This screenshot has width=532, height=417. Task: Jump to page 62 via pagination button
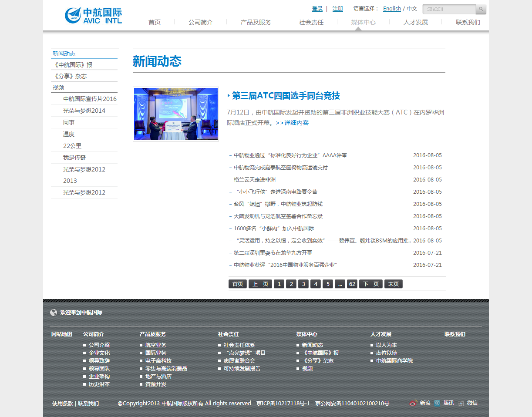click(352, 284)
